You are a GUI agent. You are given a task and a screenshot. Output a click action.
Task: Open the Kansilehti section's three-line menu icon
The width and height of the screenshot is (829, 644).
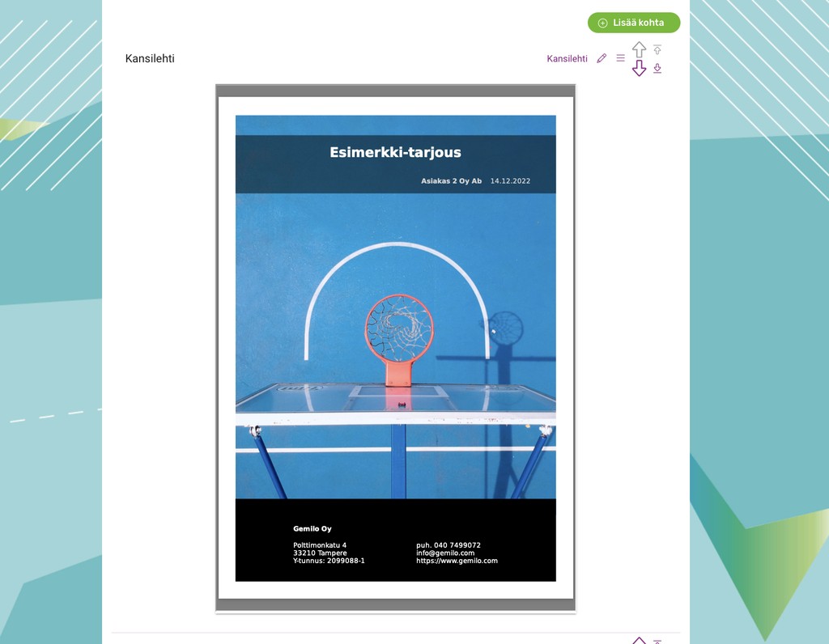point(621,58)
